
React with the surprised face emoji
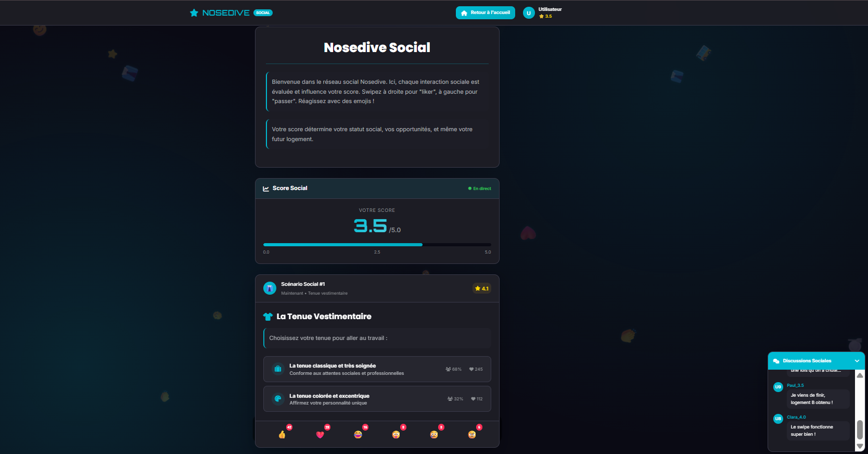(x=396, y=434)
